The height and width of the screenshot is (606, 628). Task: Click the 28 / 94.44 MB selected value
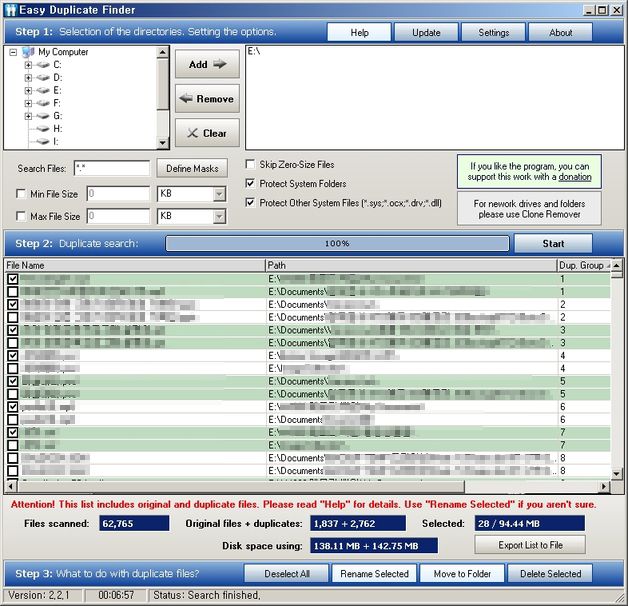pos(529,523)
